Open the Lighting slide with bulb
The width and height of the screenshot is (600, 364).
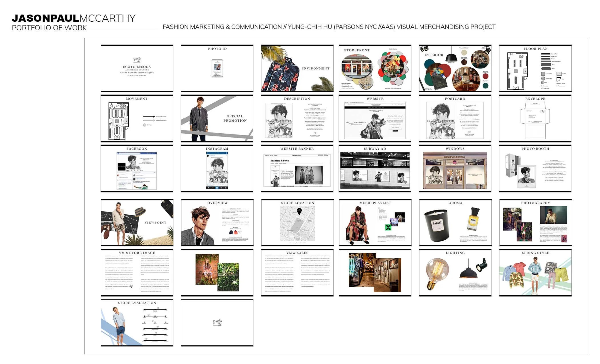pyautogui.click(x=455, y=273)
